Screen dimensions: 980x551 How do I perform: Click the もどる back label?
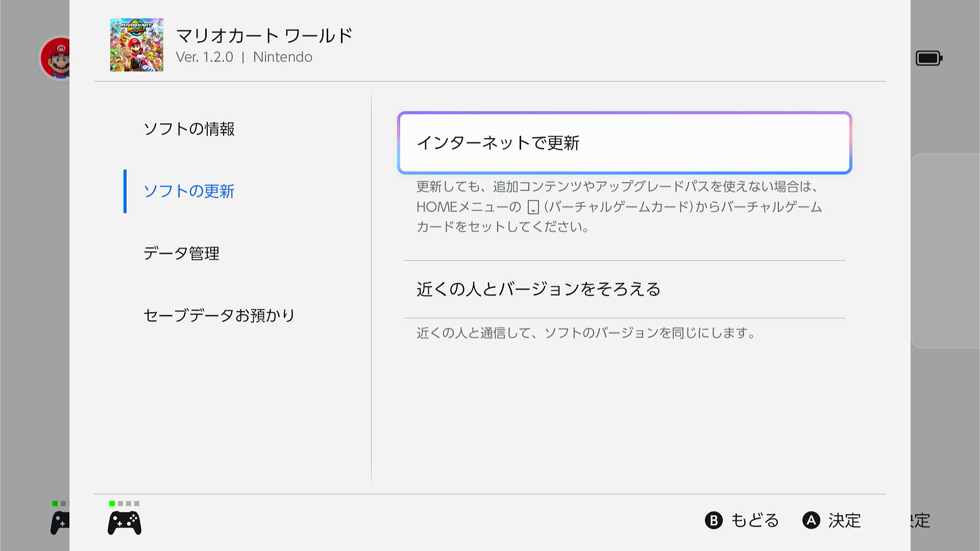pos(754,520)
